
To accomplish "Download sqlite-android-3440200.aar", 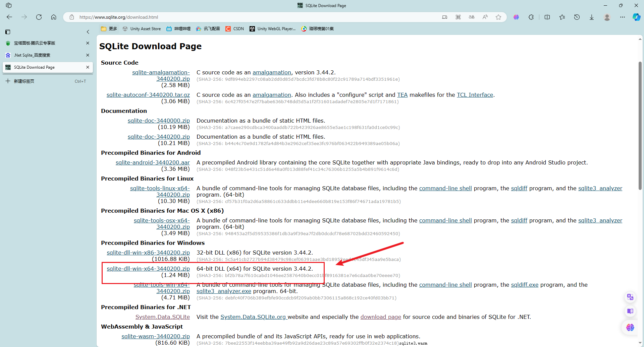I will pyautogui.click(x=153, y=162).
